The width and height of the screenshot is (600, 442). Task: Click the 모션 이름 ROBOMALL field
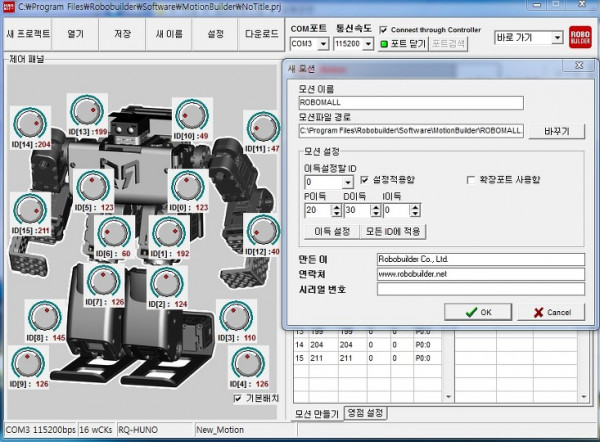411,103
